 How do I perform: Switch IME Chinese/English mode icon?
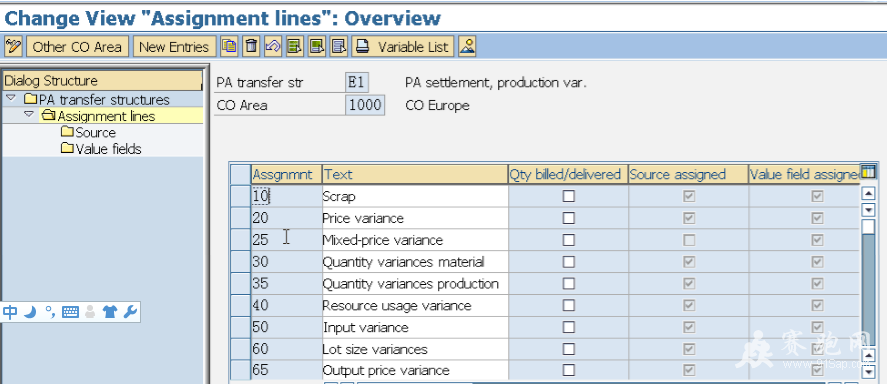pos(10,311)
